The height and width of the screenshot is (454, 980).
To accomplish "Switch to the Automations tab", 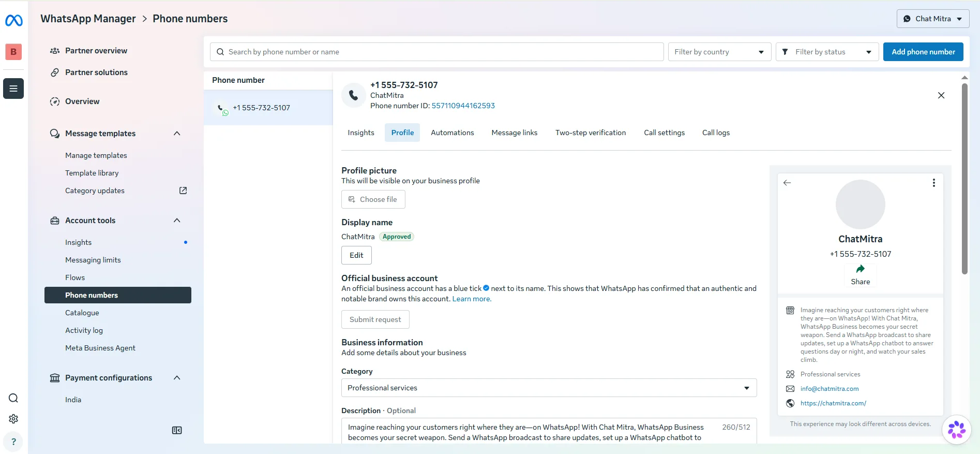I will point(453,133).
